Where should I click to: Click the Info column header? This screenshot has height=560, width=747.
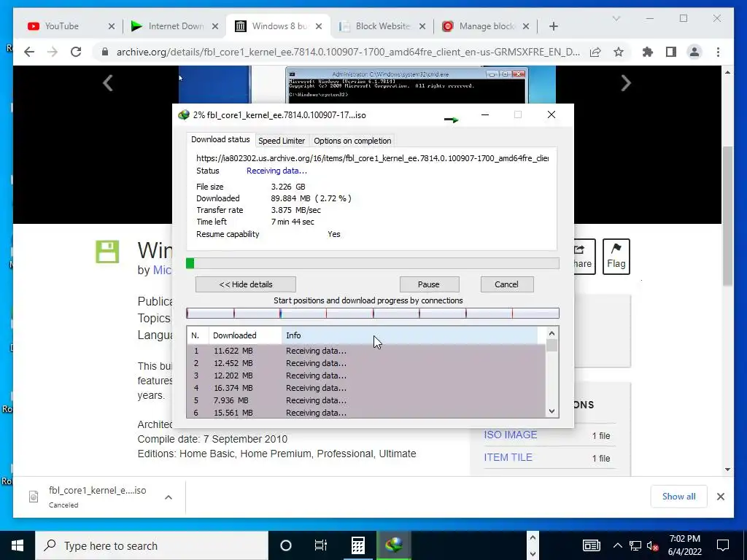tap(410, 335)
